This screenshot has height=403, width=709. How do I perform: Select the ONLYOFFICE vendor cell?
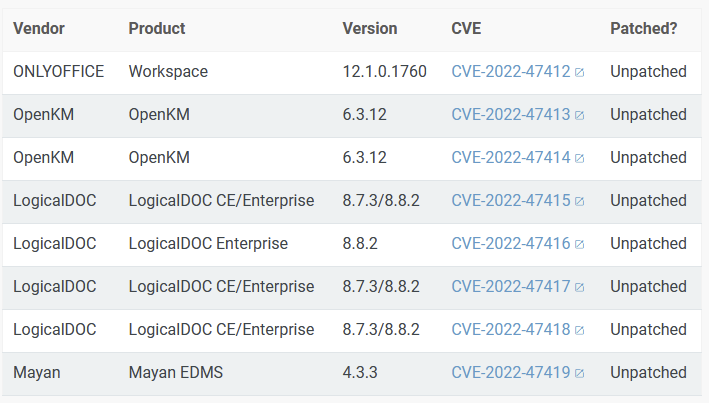[x=58, y=72]
